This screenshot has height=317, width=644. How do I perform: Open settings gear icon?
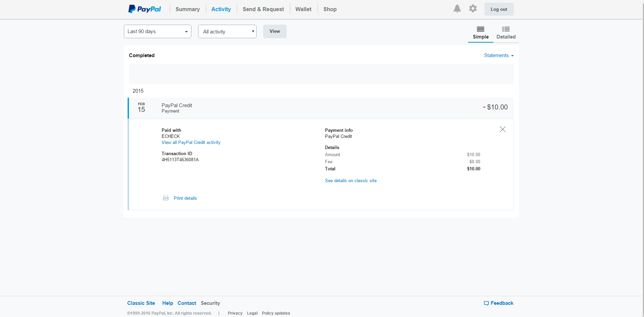point(473,9)
